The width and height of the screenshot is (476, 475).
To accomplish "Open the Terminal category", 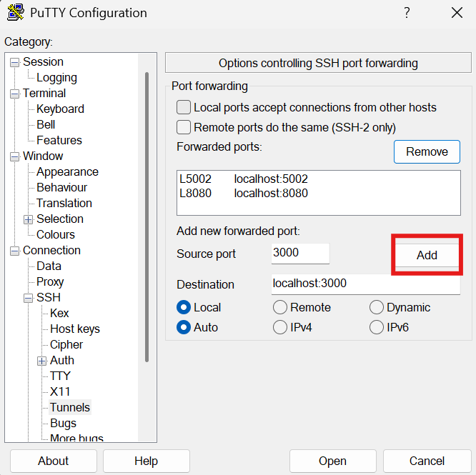I will [x=44, y=93].
